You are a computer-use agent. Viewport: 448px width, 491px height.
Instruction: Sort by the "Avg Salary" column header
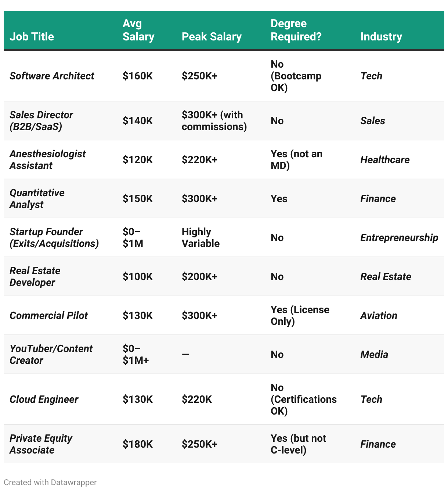click(x=138, y=30)
